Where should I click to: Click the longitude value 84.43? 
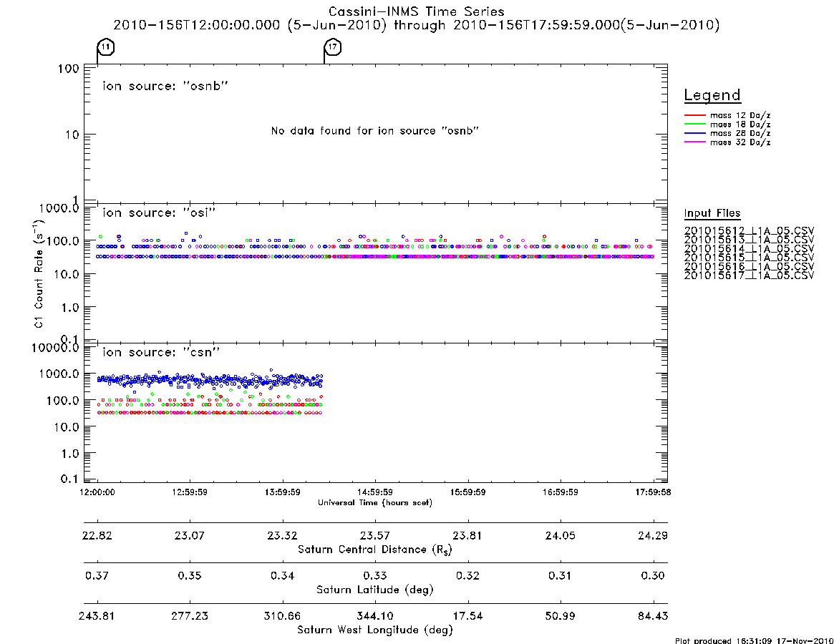tap(653, 616)
